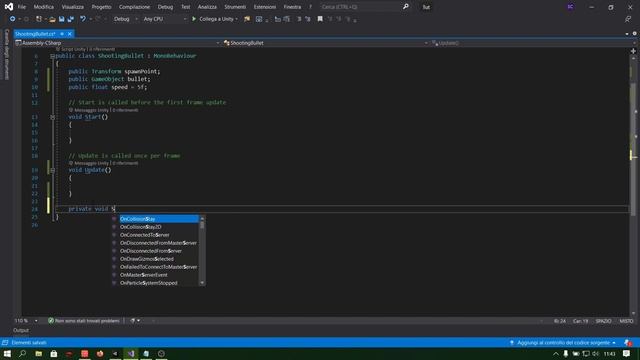The height and width of the screenshot is (360, 640).
Task: Select OnDisconnectedFromMasterServer suggestion
Action: click(x=155, y=243)
